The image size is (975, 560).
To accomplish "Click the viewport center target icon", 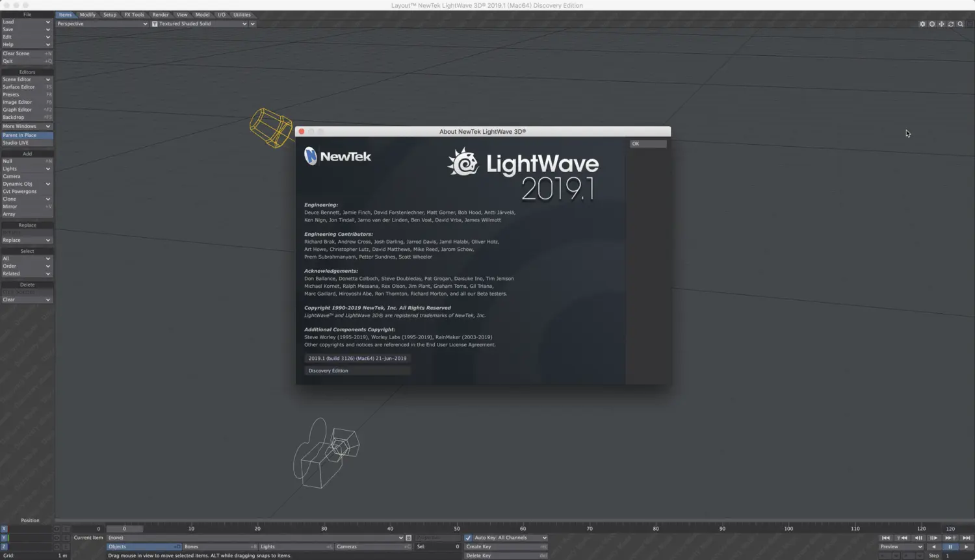I will pyautogui.click(x=932, y=24).
